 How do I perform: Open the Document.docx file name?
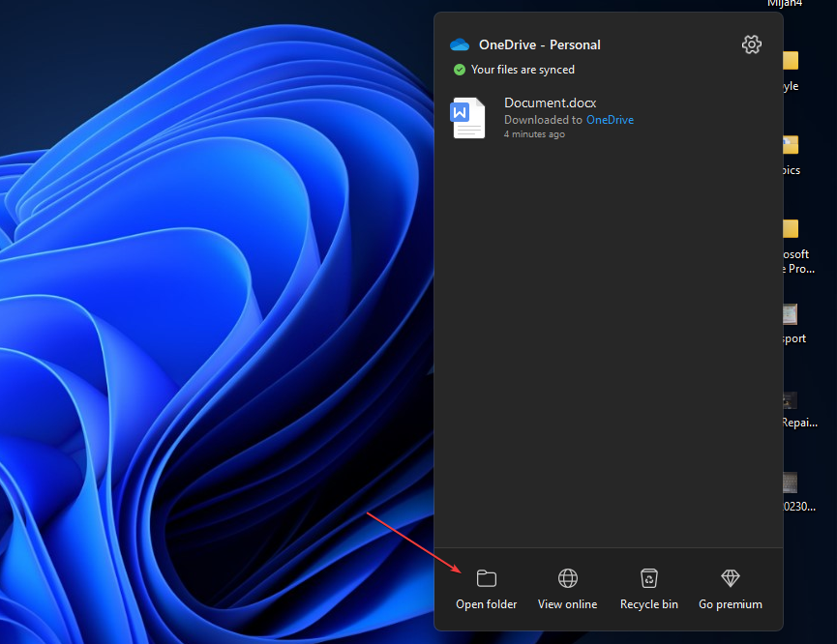click(550, 102)
